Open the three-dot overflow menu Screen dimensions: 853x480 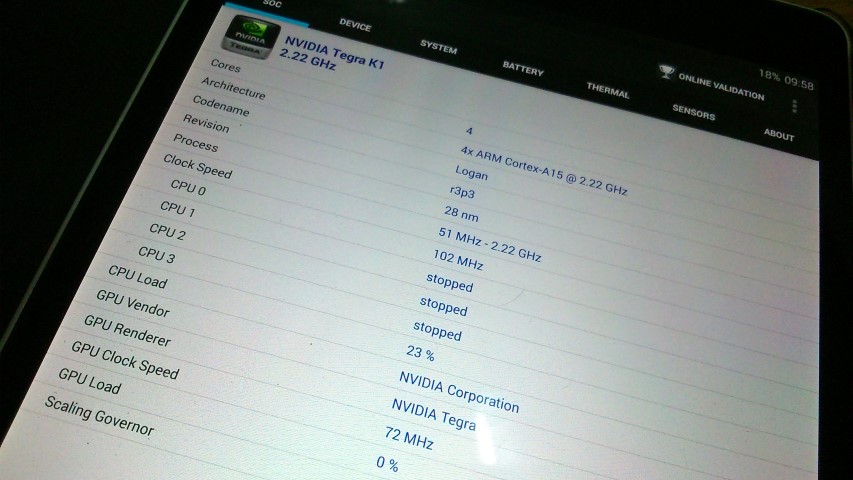[794, 106]
